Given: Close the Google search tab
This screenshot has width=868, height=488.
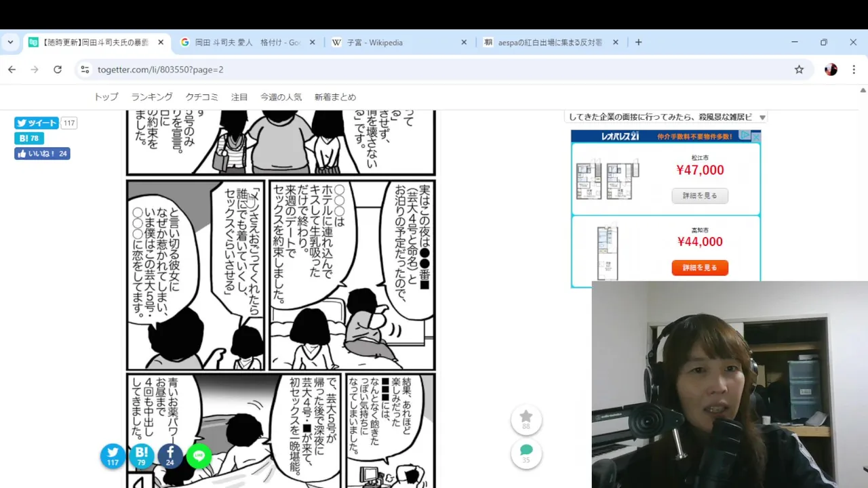Looking at the screenshot, I should [x=313, y=42].
